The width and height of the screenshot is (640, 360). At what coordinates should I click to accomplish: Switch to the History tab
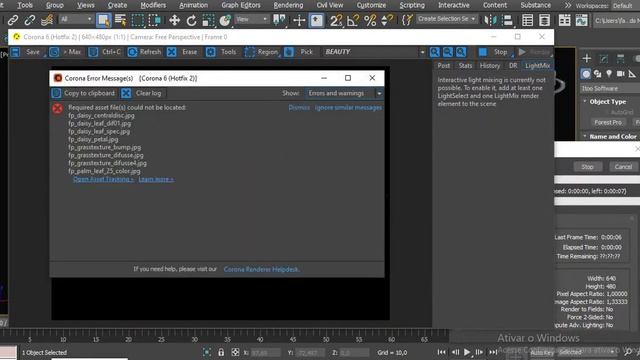tap(489, 65)
